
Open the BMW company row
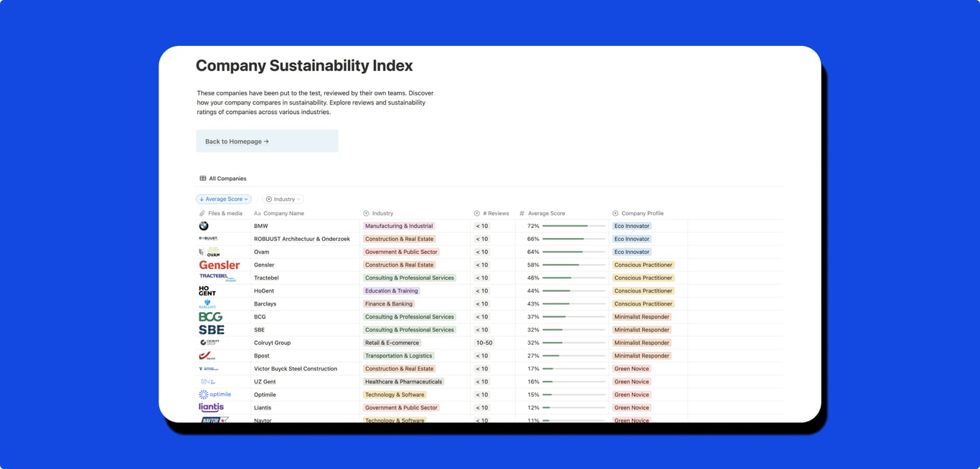coord(261,226)
